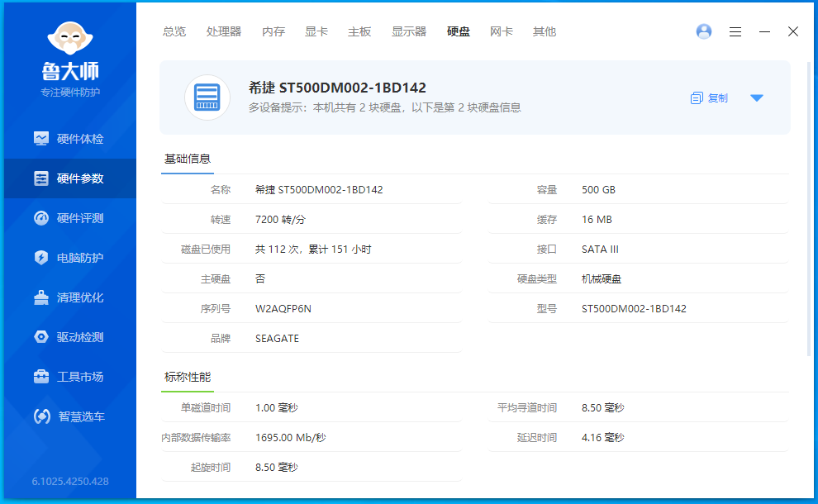Click the 平均寻道时间 value 8.50 毫秒
Screen dimensions: 818x504
click(x=602, y=408)
